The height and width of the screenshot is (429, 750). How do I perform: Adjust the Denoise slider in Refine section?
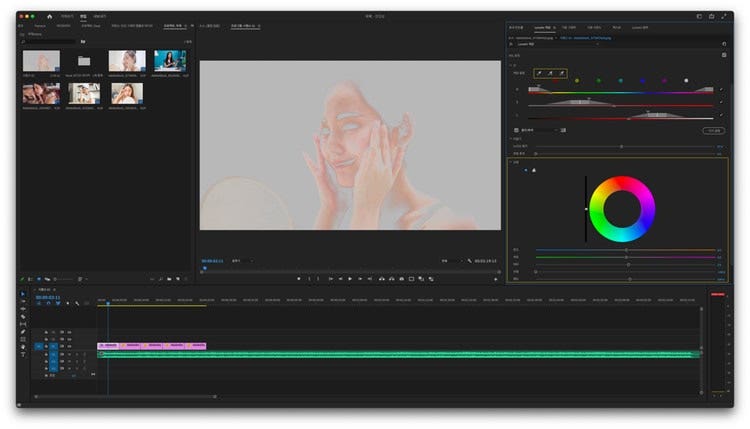(625, 146)
